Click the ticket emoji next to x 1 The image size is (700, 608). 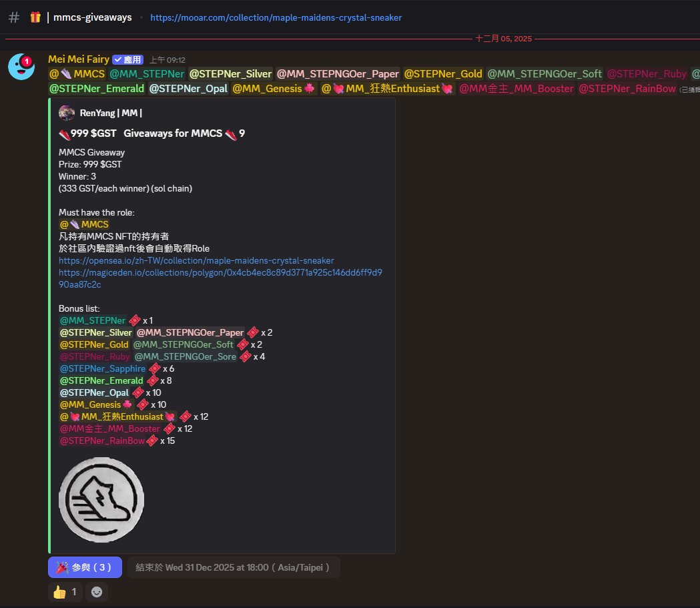[134, 320]
